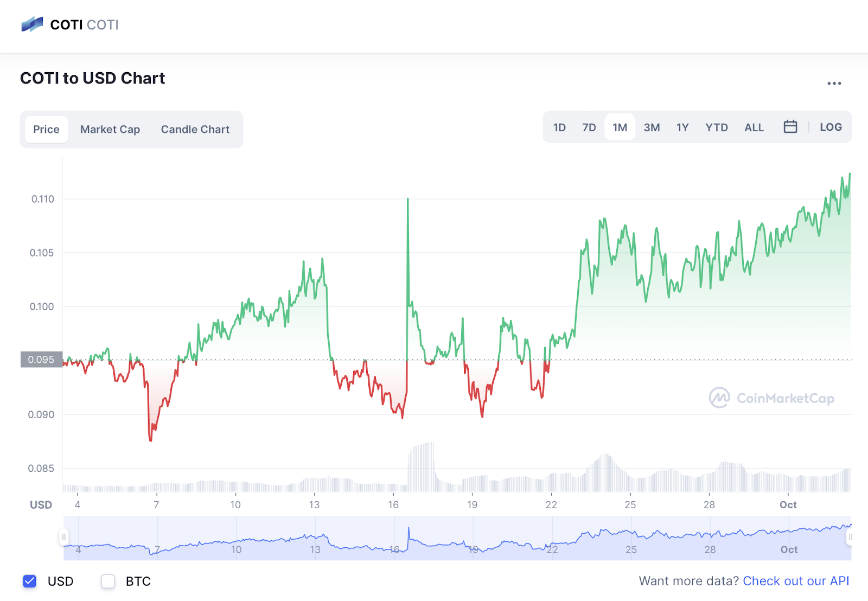Choose the 3M time range

pos(652,127)
